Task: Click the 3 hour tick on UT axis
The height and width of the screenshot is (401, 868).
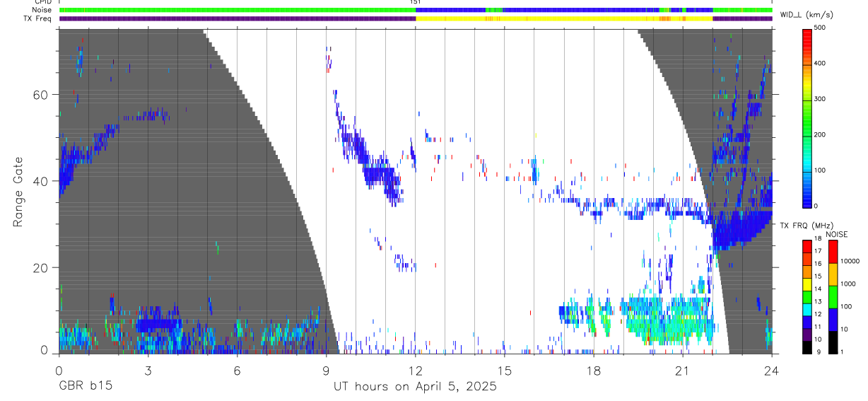Action: point(148,371)
